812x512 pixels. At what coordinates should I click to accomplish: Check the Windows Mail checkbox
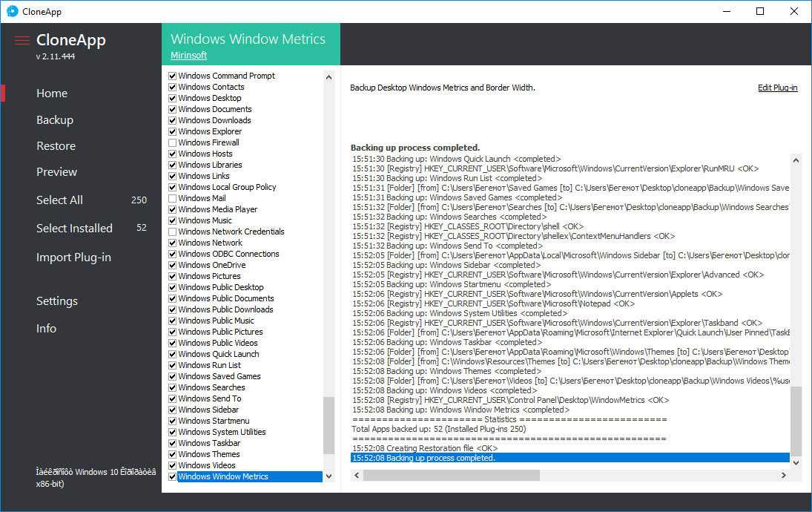coord(173,198)
